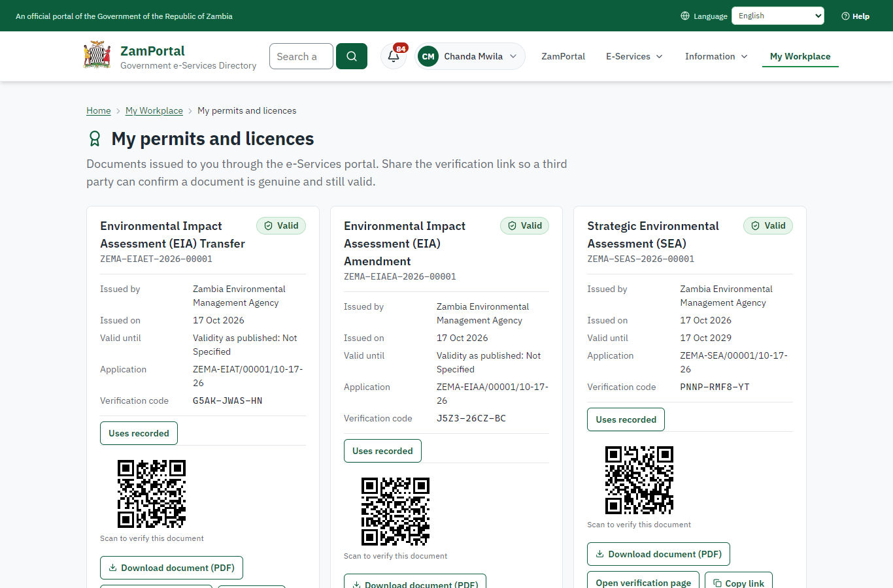Expand the Information menu
Screen dimensions: 893x588
[716, 56]
